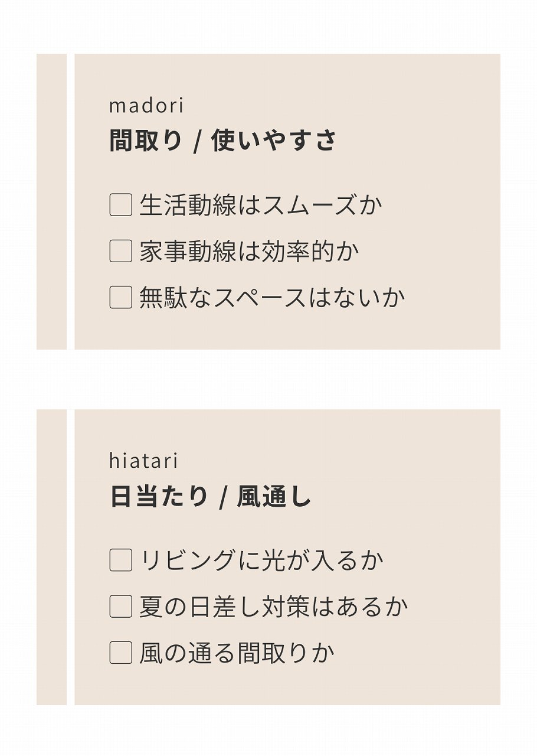Click the beige accent bar beside the hiatari card
The height and width of the screenshot is (756, 537).
pos(51,557)
